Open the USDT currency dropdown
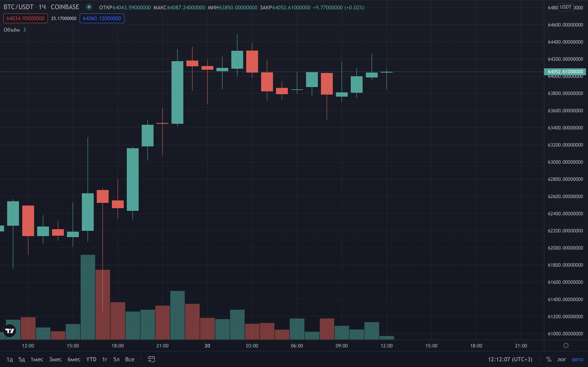The height and width of the screenshot is (367, 588). [x=566, y=7]
